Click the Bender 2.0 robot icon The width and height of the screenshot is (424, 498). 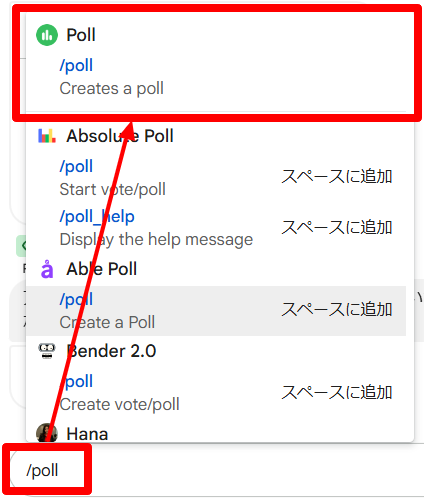click(x=47, y=351)
